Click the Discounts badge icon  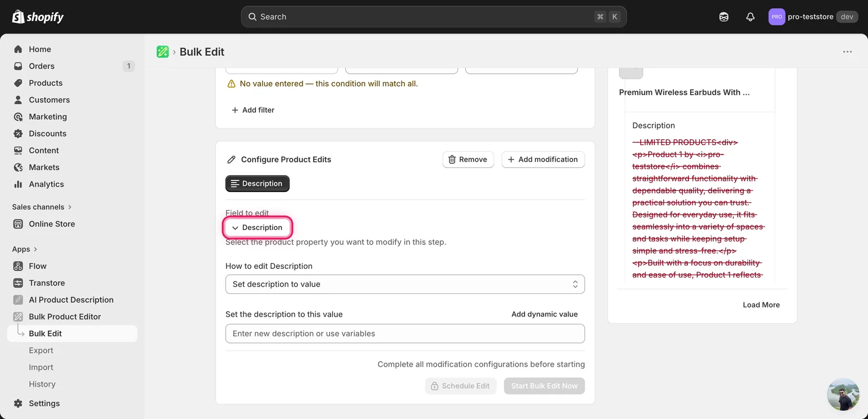[18, 133]
